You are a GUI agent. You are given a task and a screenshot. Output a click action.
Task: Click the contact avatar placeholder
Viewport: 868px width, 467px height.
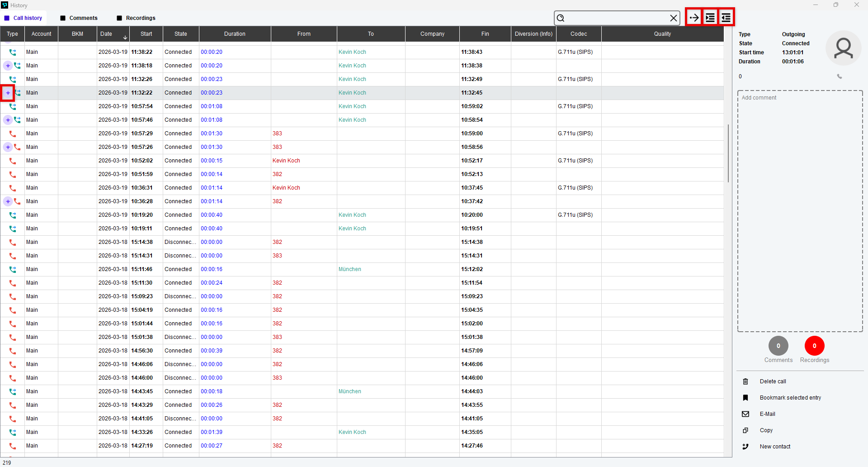844,48
